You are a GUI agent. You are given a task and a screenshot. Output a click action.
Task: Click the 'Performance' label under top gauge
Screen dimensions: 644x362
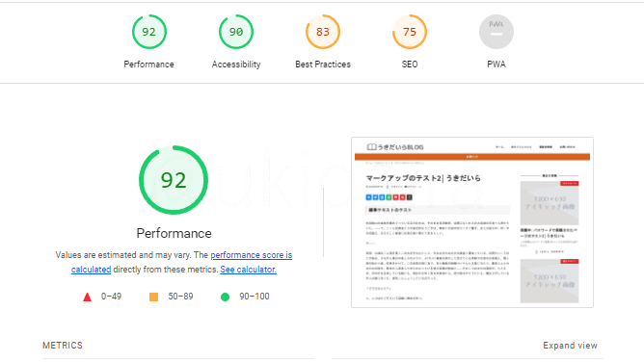148,65
